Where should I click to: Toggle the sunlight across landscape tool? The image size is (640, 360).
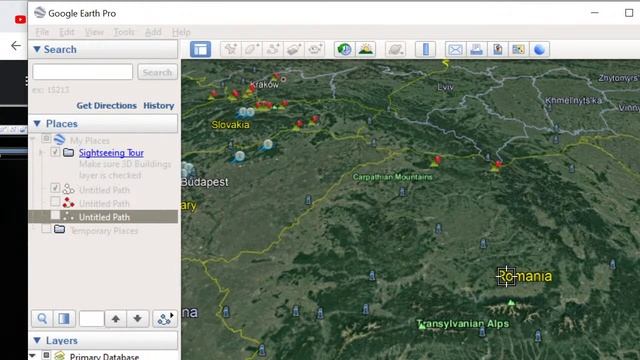(366, 49)
